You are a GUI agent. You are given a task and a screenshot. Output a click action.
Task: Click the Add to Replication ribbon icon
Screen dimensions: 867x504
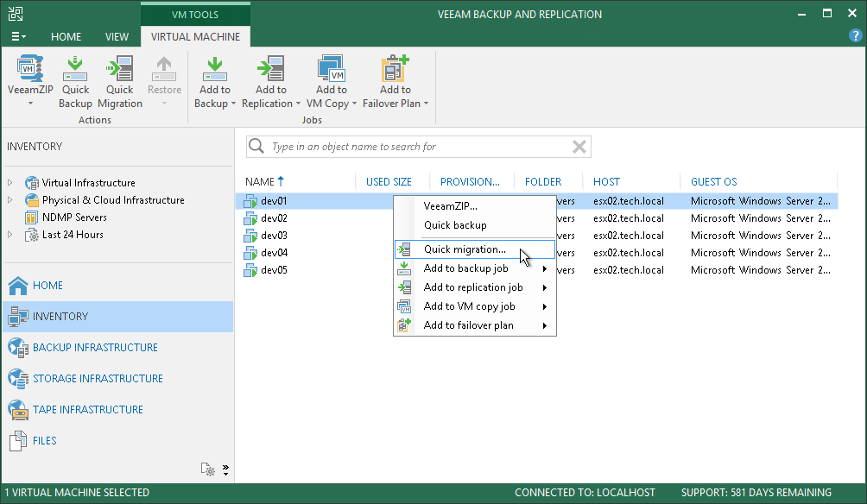click(271, 68)
